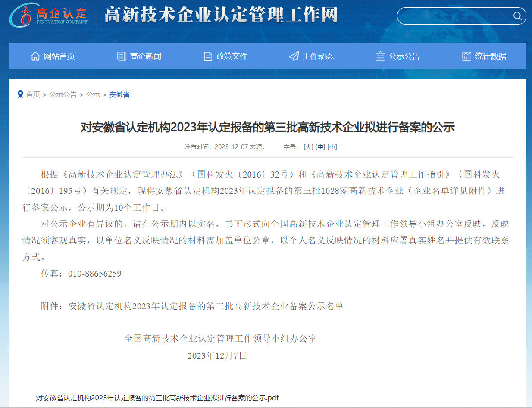Image resolution: width=532 pixels, height=408 pixels.
Task: Click the paper plane icon beside 工作动态
Action: (294, 56)
